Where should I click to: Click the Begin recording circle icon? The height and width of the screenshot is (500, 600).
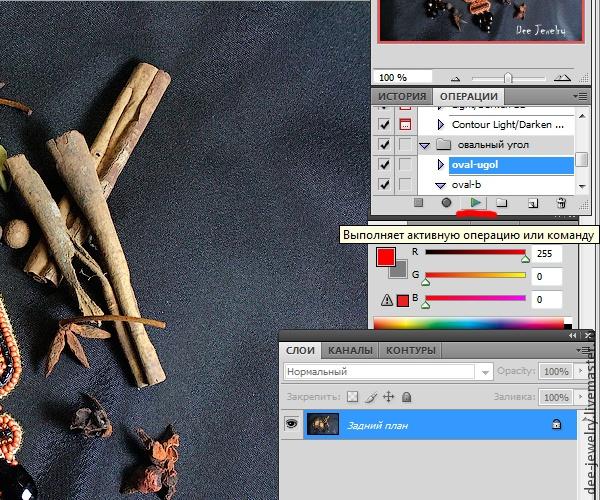446,203
